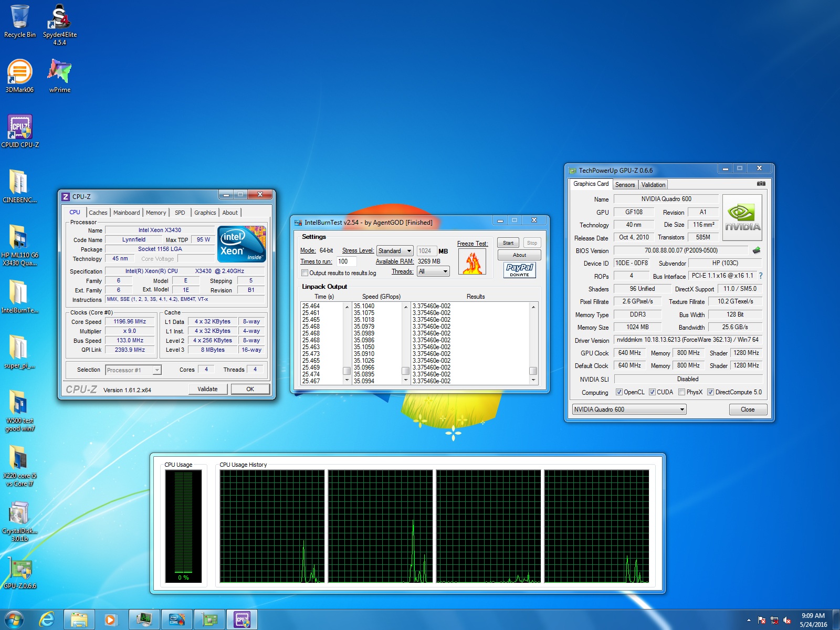
Task: Click the PayPal Donate button
Action: pyautogui.click(x=520, y=270)
